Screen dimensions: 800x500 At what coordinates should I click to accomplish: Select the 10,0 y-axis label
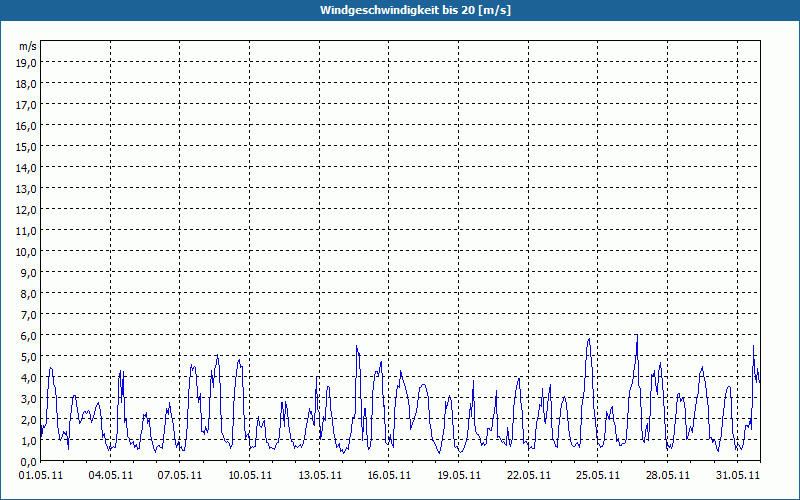click(27, 252)
